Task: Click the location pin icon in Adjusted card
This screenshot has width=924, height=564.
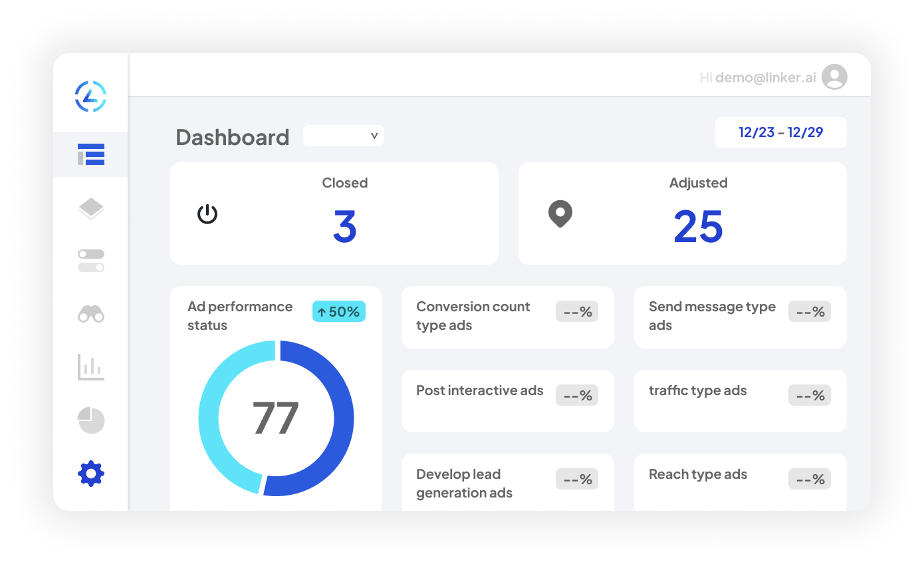Action: tap(560, 214)
